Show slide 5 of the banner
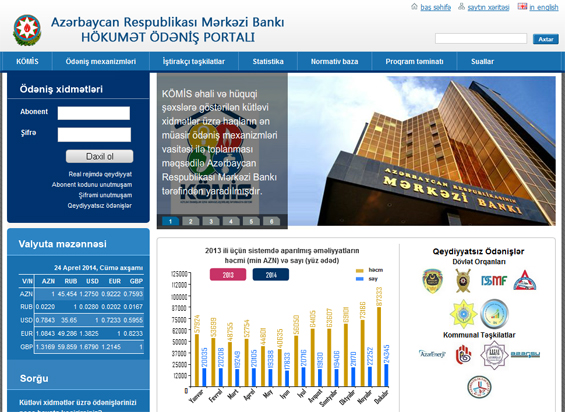565x412 pixels. click(251, 221)
